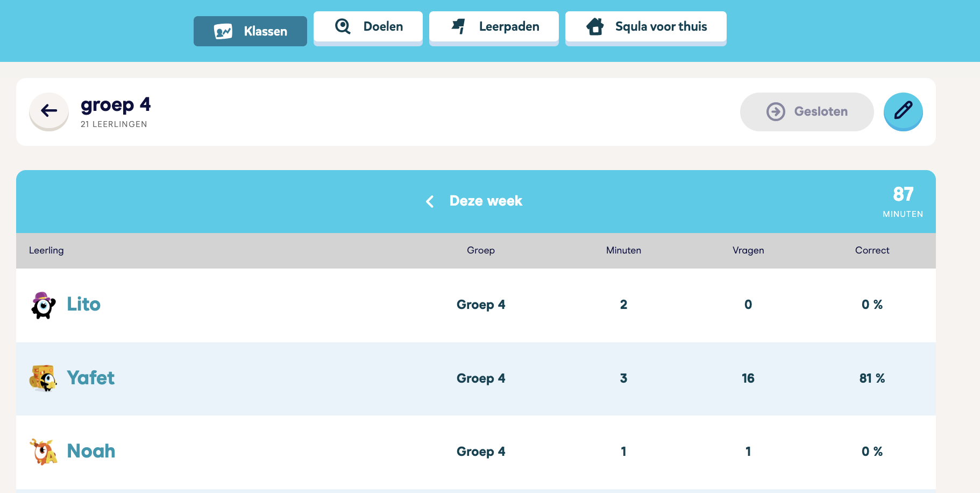The width and height of the screenshot is (980, 493).
Task: Click Lito's 0 % correct value
Action: coord(872,305)
